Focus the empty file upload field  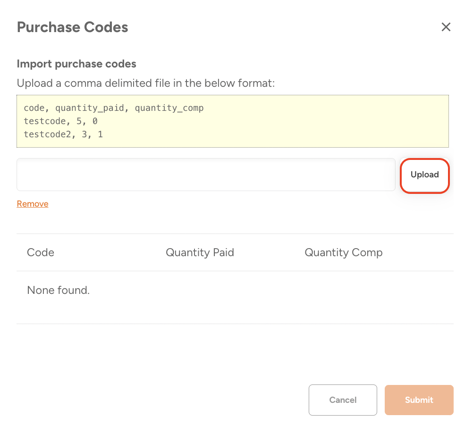point(206,175)
